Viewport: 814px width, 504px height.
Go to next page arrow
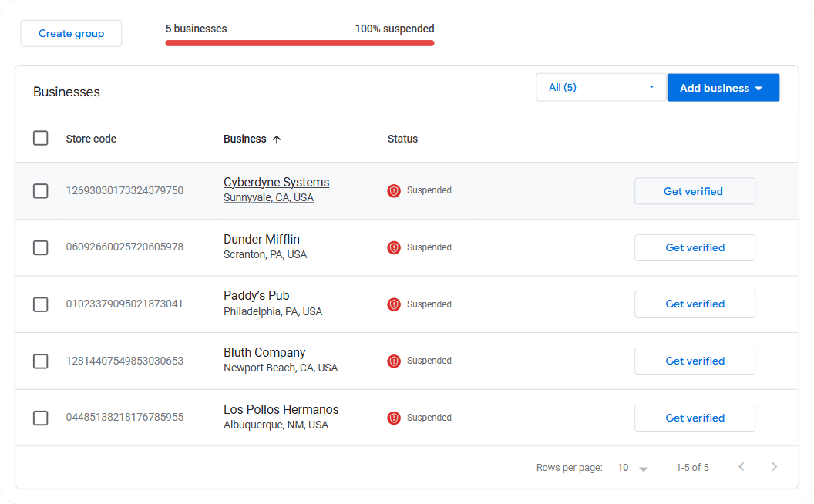(x=774, y=467)
